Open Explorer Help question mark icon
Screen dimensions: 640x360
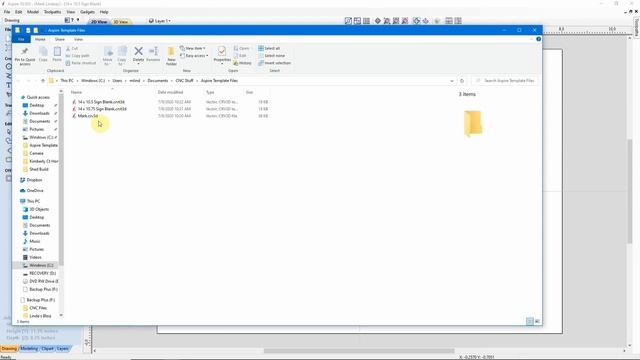coord(538,39)
